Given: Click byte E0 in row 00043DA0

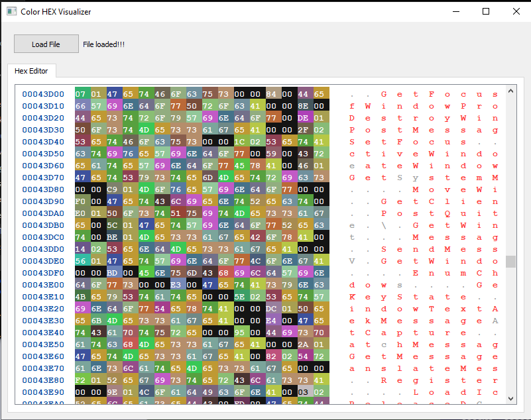Looking at the screenshot, I should pos(83,213).
